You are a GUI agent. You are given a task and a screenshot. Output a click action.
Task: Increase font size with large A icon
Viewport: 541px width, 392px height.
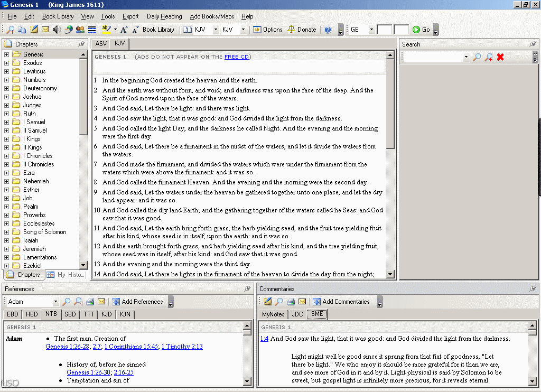(x=124, y=30)
